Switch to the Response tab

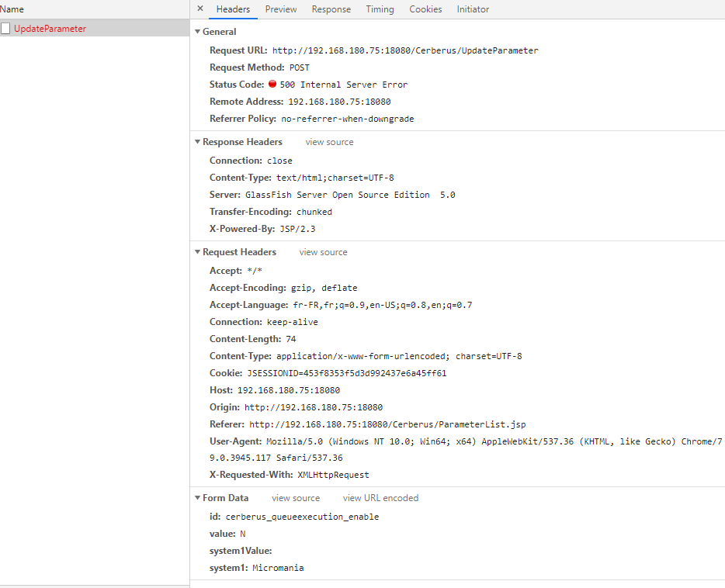click(x=331, y=9)
